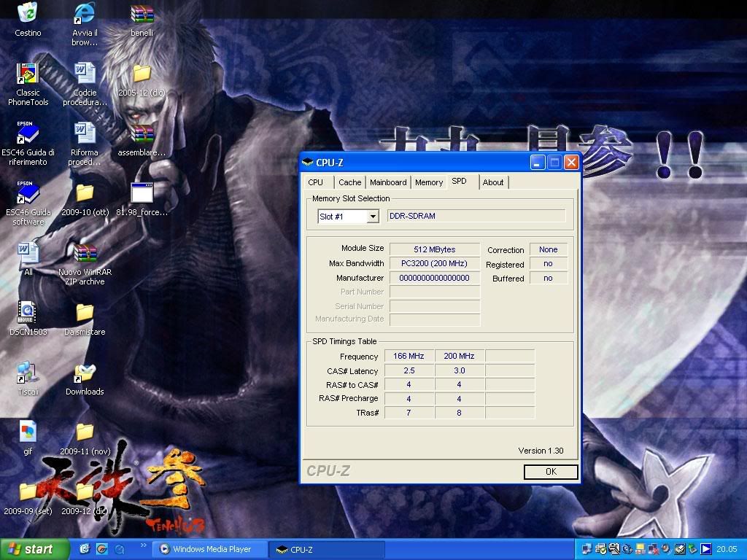Open the 2009-12 (dic) folder

(x=85, y=491)
